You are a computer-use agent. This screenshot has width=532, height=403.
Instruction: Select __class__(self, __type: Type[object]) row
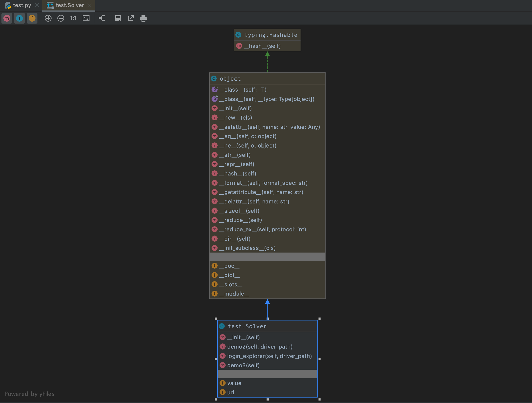click(267, 99)
